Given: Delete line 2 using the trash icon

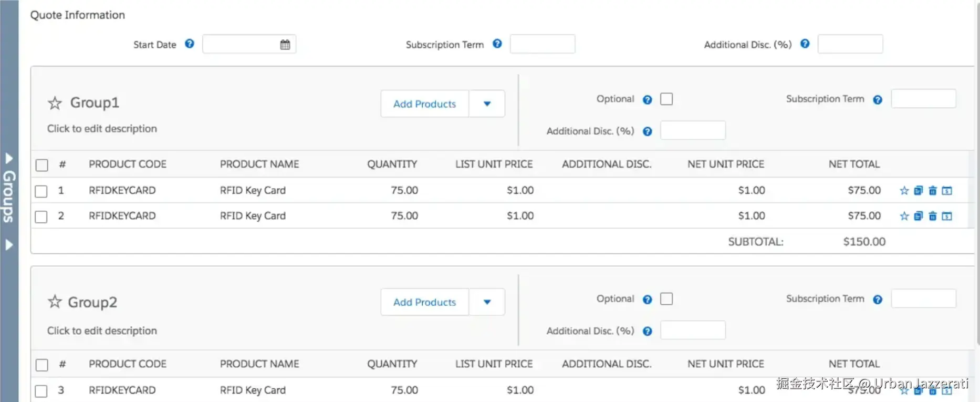Looking at the screenshot, I should pos(933,216).
